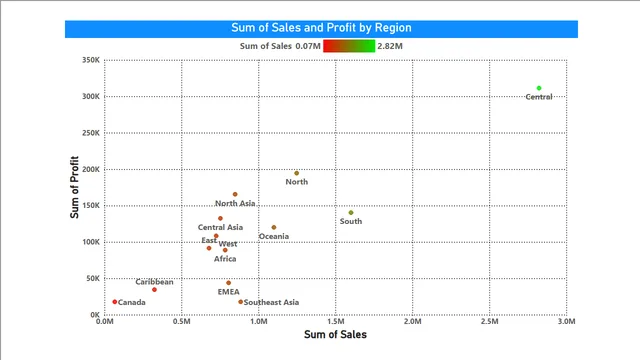
Task: Click the 3.0M x-axis label
Action: (567, 322)
